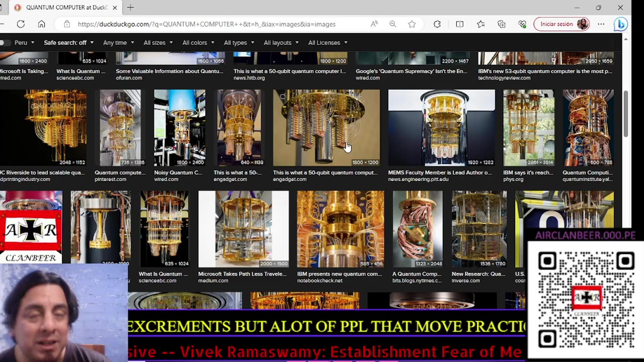Open the All layouts filter dropdown
644x362 pixels.
[x=281, y=43]
